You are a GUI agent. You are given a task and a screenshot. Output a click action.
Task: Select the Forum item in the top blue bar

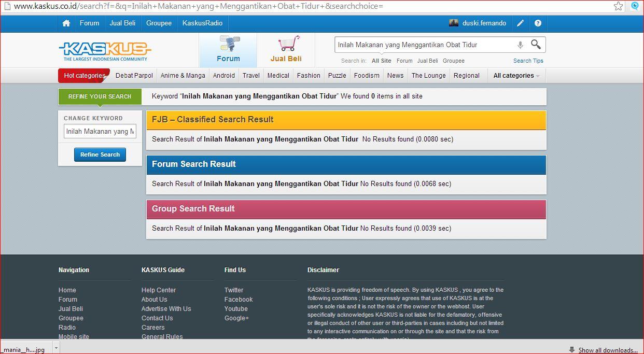click(89, 23)
